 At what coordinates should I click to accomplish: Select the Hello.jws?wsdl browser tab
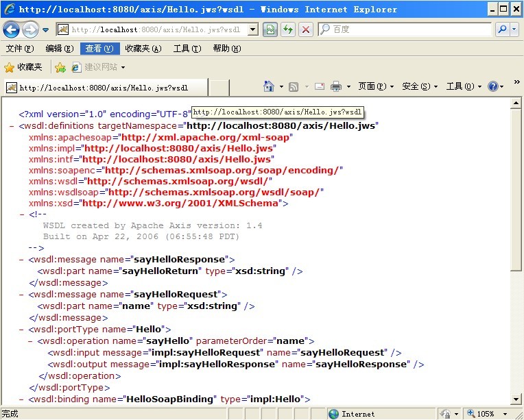point(106,88)
